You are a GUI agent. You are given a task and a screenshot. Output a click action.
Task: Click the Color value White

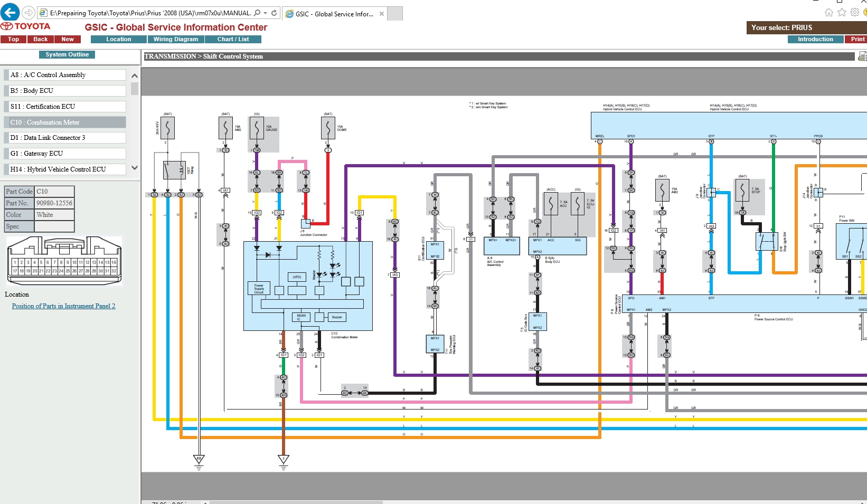(54, 215)
